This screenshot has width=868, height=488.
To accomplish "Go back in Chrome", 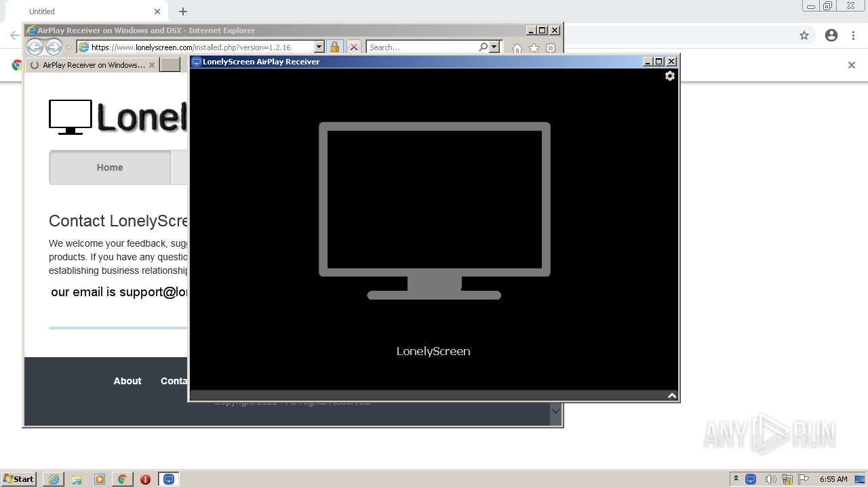I will click(x=14, y=35).
